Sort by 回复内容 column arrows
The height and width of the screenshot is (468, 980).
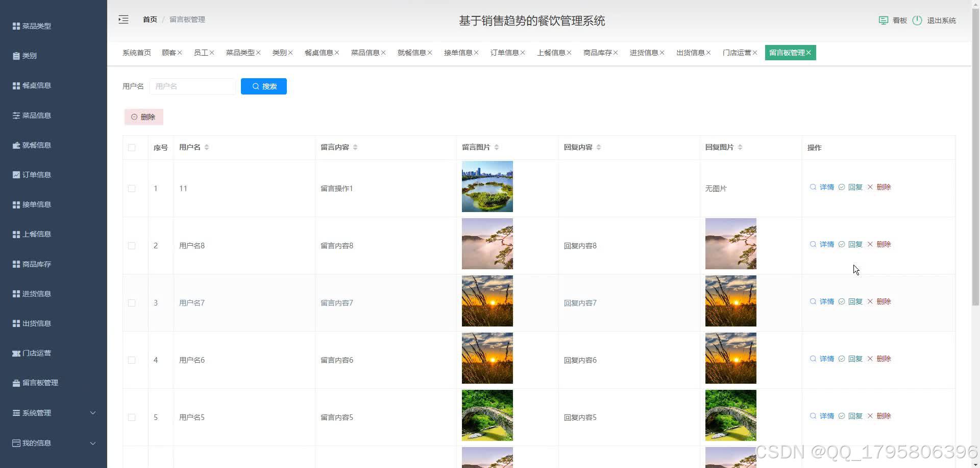pos(599,147)
